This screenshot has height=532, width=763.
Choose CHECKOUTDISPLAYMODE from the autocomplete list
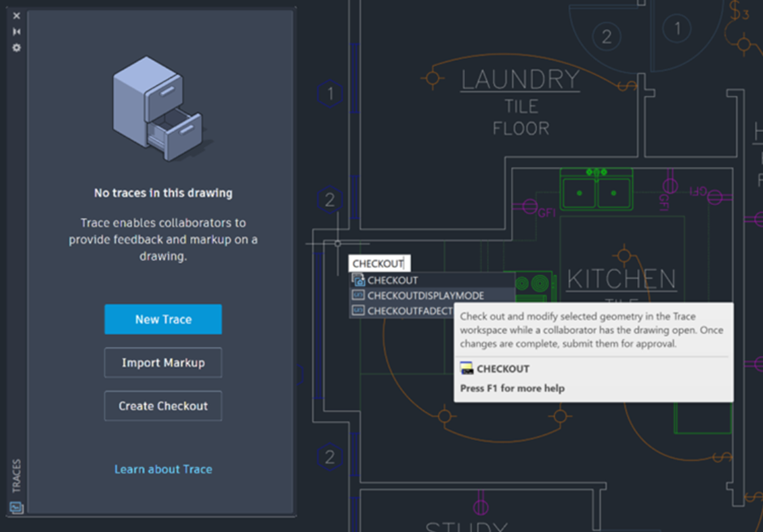[x=425, y=296]
